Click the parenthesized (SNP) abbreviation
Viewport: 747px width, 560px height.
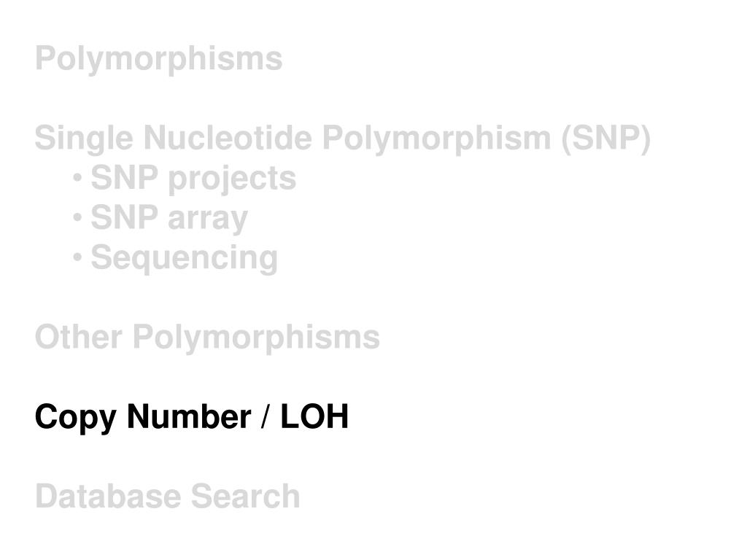[606, 139]
